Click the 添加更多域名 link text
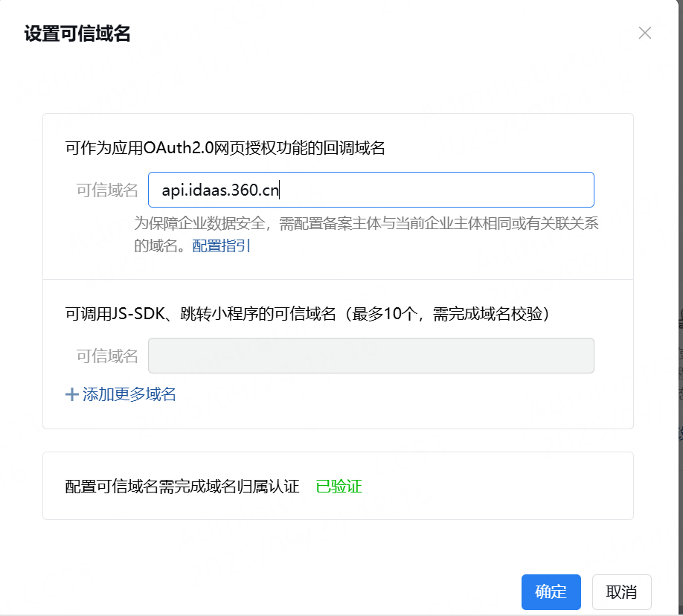683x616 pixels. point(129,394)
